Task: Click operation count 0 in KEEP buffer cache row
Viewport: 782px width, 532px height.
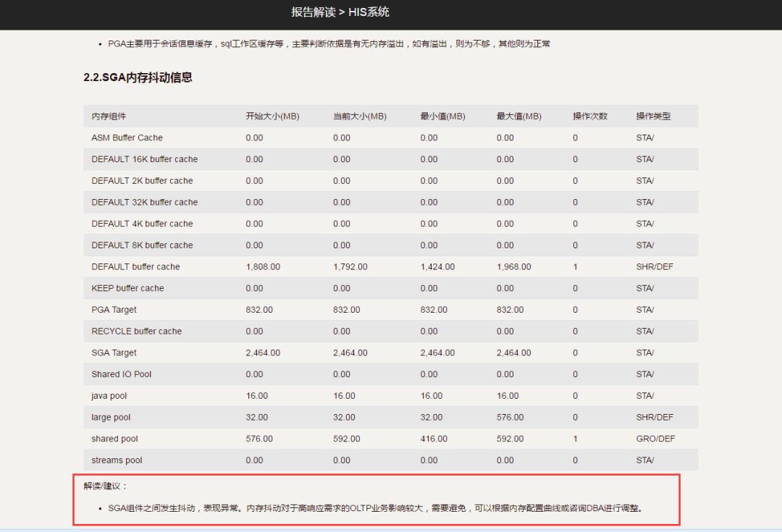Action: [575, 288]
